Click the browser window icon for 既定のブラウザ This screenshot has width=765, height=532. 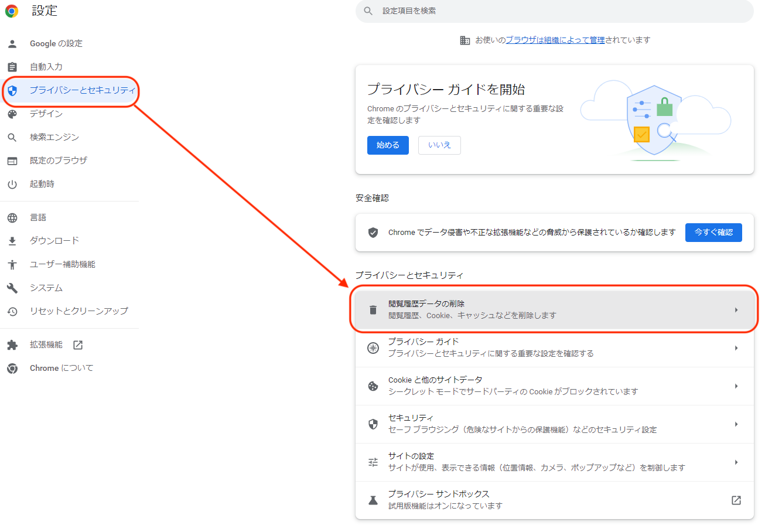(x=12, y=161)
